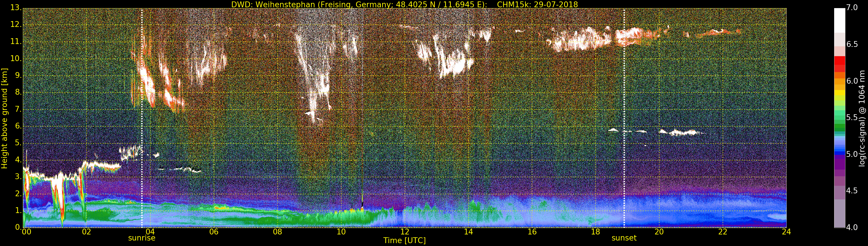Click the colorbar tick label '7.0'
This screenshot has width=868, height=246.
pos(852,8)
